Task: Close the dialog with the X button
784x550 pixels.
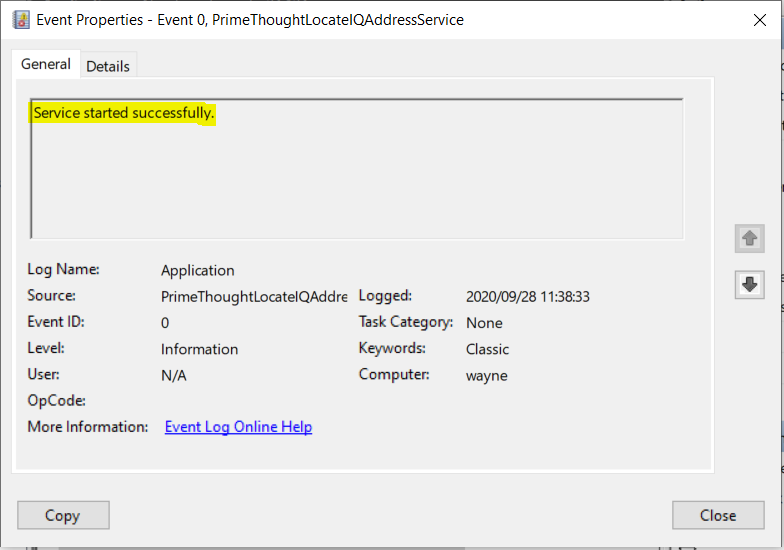Action: tap(756, 19)
